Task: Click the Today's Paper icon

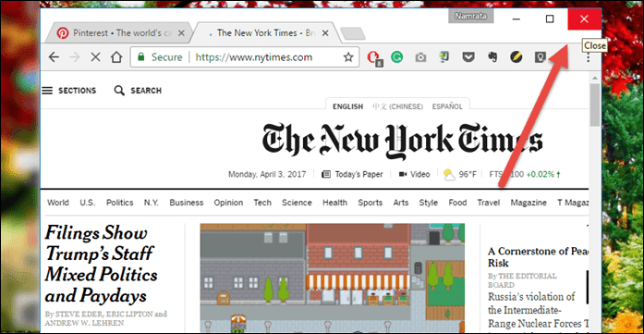Action: [326, 175]
